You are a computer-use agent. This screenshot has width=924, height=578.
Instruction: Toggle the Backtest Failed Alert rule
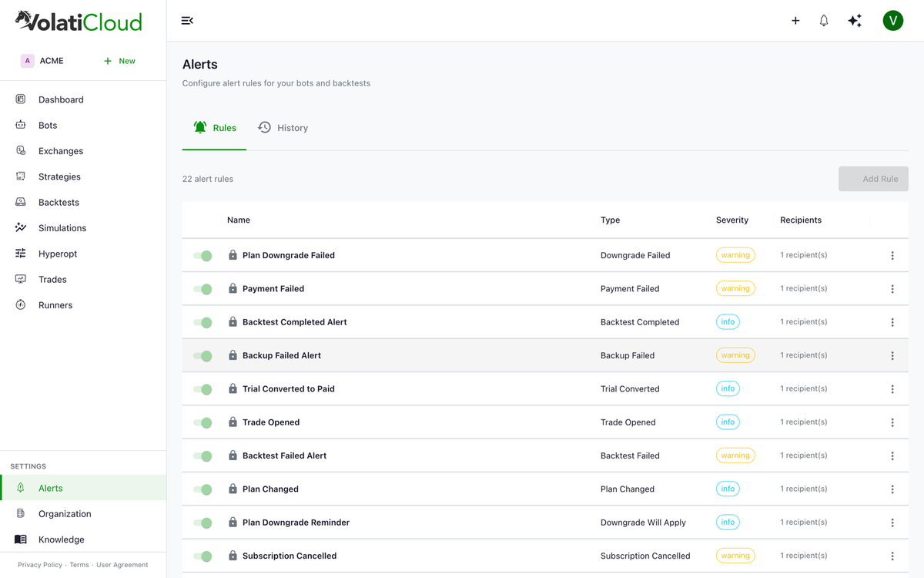[203, 455]
